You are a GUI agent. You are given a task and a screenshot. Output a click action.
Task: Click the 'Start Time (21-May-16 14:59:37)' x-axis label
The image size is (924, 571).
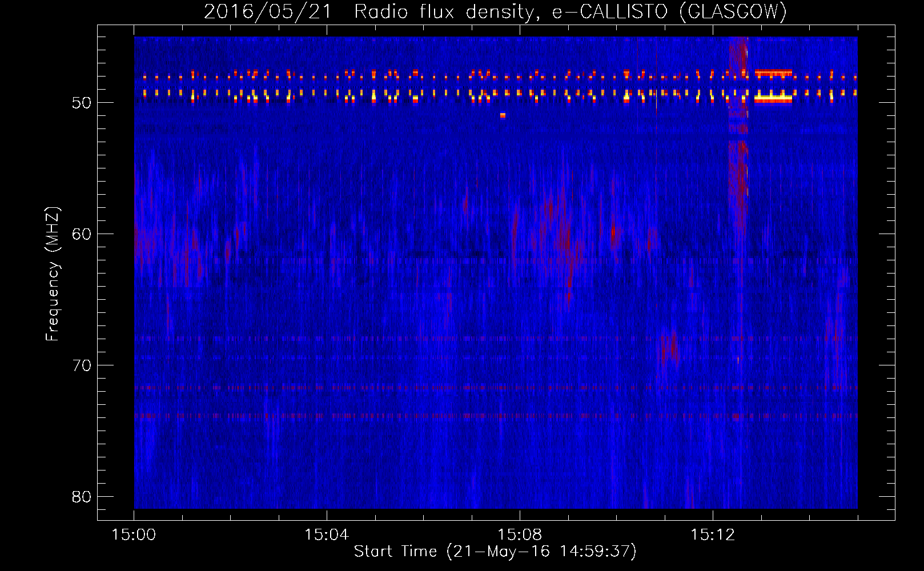(495, 552)
